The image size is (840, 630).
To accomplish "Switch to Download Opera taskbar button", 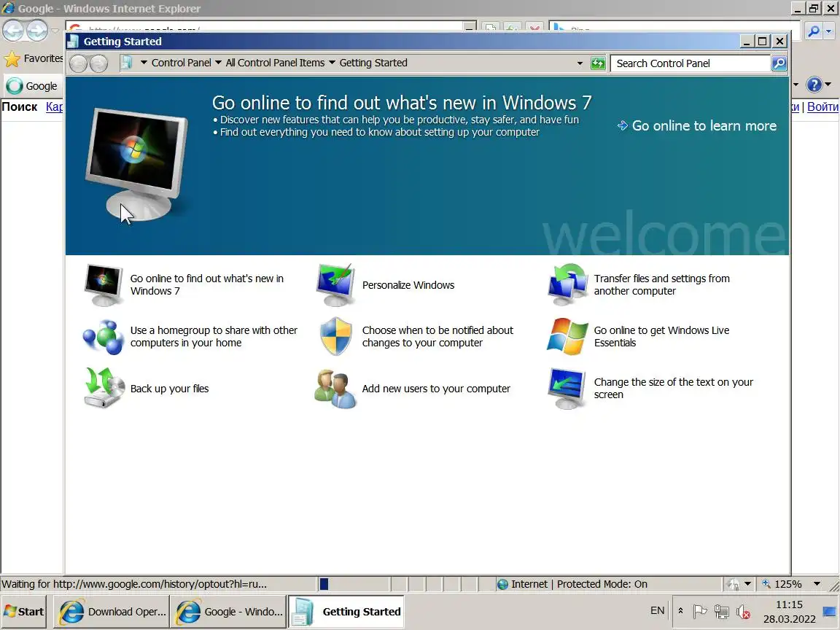I will (112, 611).
